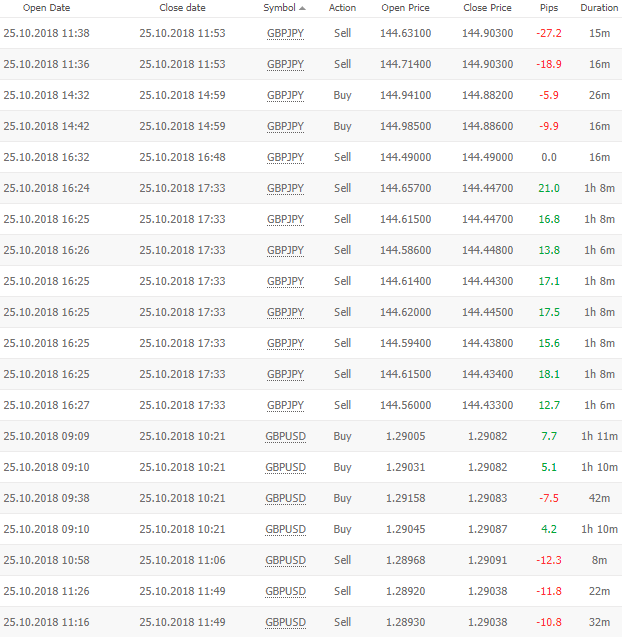Select open date 25.10.2018 11:38 cell
622x637 pixels.
(46, 33)
